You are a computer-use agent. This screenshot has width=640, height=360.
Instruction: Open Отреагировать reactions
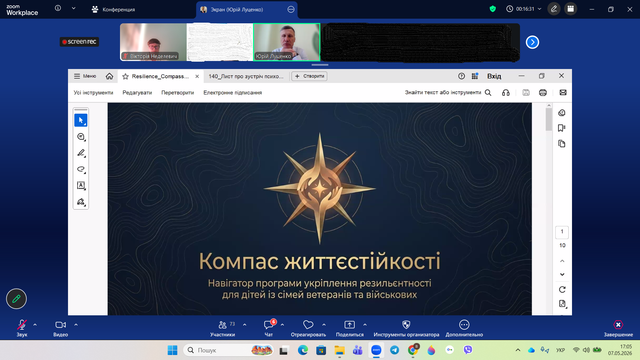point(308,328)
